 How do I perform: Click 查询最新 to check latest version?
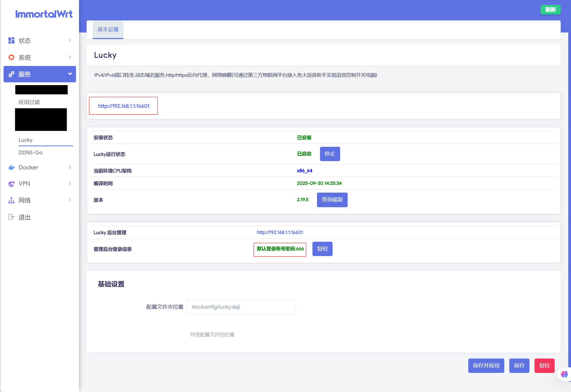(332, 200)
